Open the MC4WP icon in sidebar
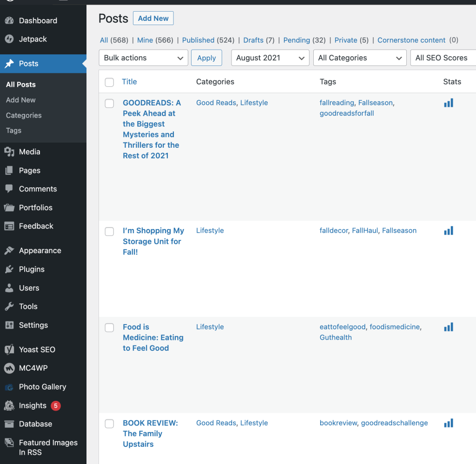 click(9, 368)
